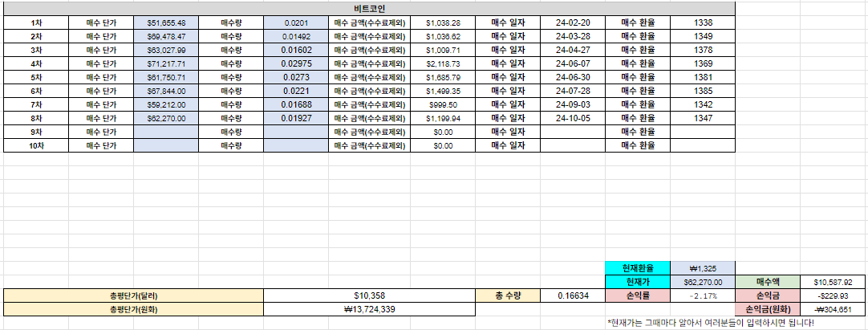This screenshot has width=868, height=330.
Task: Select purchase amount $1,199.94
Action: pos(443,118)
